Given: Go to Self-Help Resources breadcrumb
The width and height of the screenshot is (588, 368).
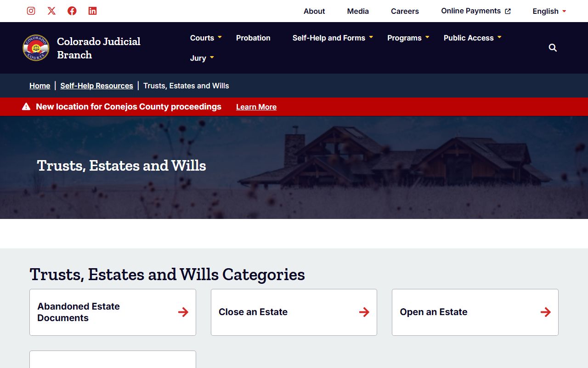Looking at the screenshot, I should [x=96, y=86].
